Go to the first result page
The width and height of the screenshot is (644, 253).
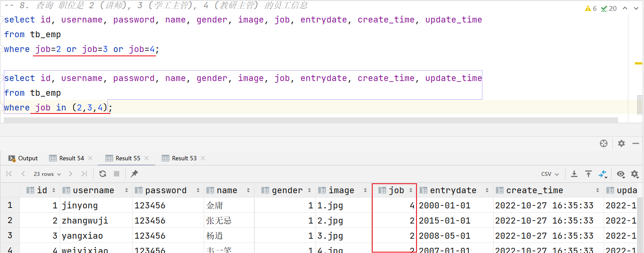9,174
